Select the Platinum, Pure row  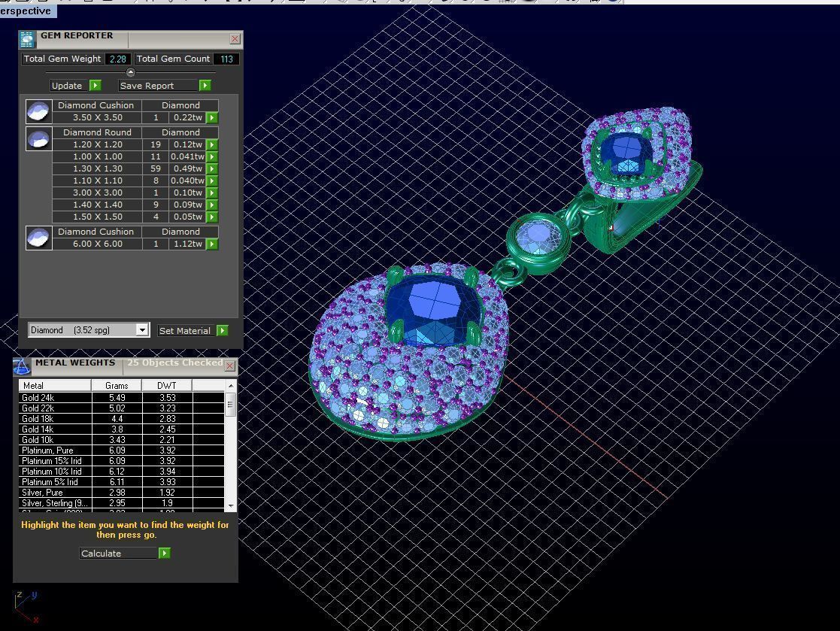pyautogui.click(x=122, y=450)
